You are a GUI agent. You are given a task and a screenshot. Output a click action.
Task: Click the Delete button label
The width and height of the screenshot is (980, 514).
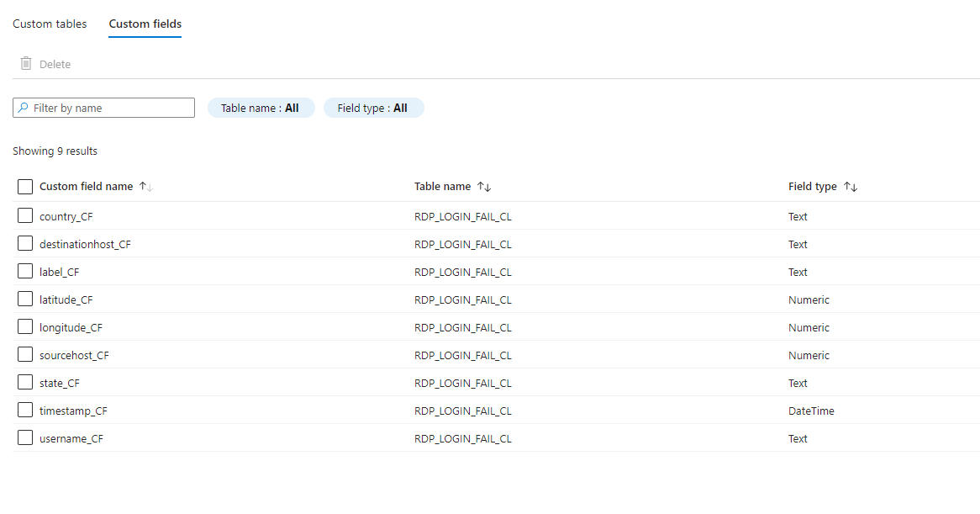coord(55,64)
